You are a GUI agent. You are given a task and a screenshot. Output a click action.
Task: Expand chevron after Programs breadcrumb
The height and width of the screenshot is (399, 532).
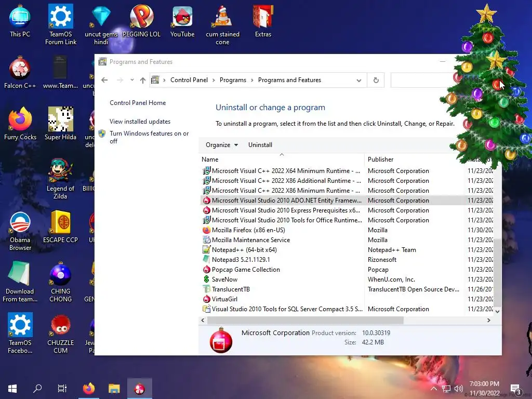click(252, 80)
